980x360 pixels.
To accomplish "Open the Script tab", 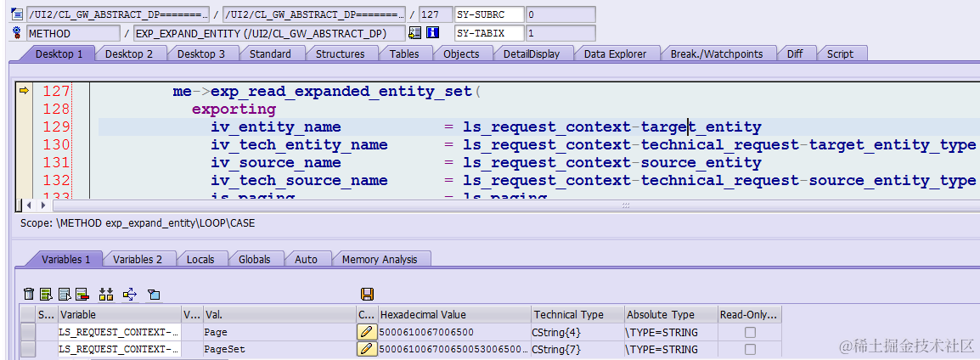I will pos(840,53).
